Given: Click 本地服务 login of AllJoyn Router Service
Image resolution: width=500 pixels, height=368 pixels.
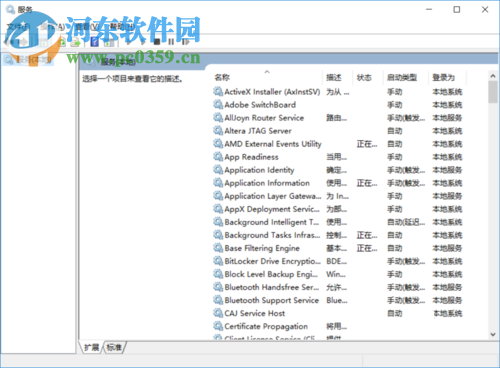Looking at the screenshot, I should 447,118.
